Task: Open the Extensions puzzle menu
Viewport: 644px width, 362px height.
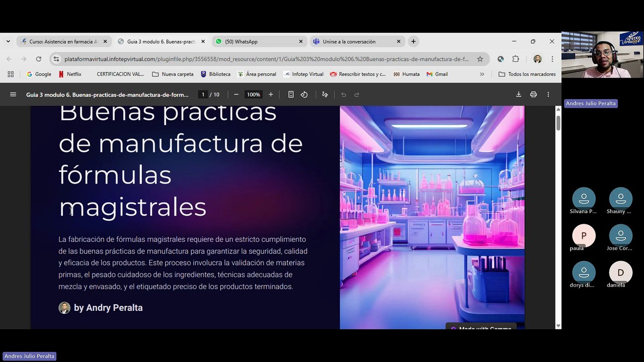Action: 516,59
